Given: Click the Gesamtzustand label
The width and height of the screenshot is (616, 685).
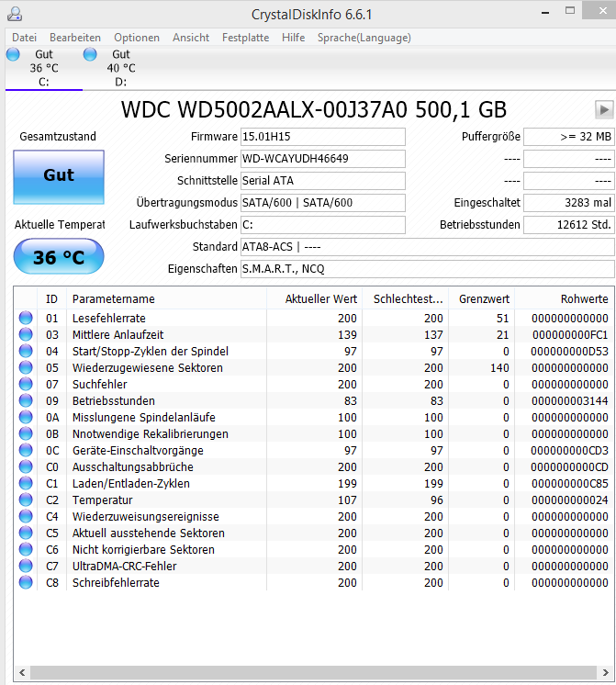Looking at the screenshot, I should click(x=58, y=136).
